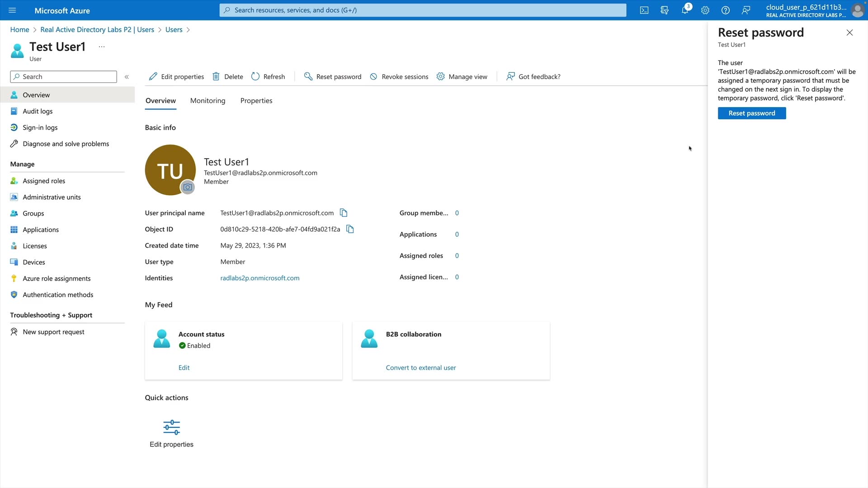Viewport: 868px width, 488px height.
Task: Open portal settings gear
Action: [x=705, y=10]
